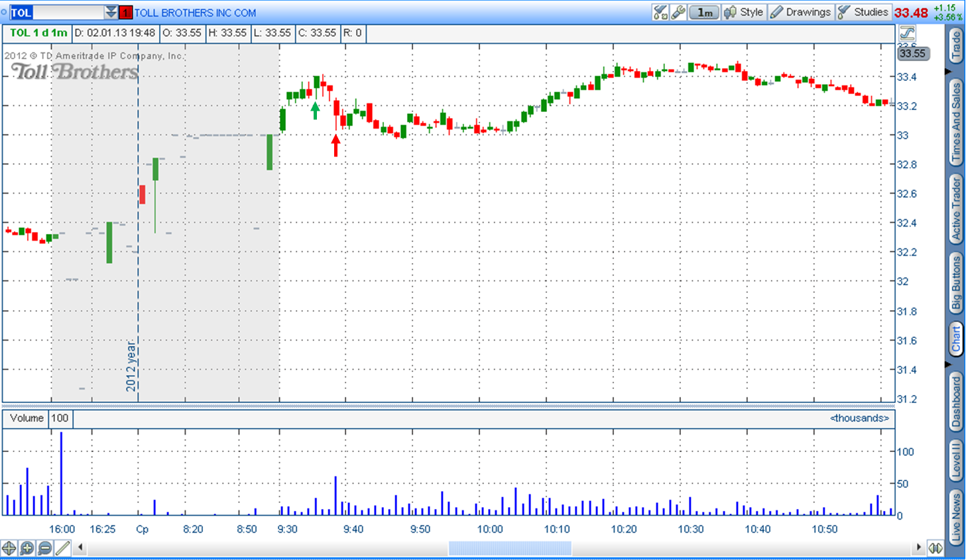Open the Active Trader side tab
The image size is (968, 560).
(955, 209)
